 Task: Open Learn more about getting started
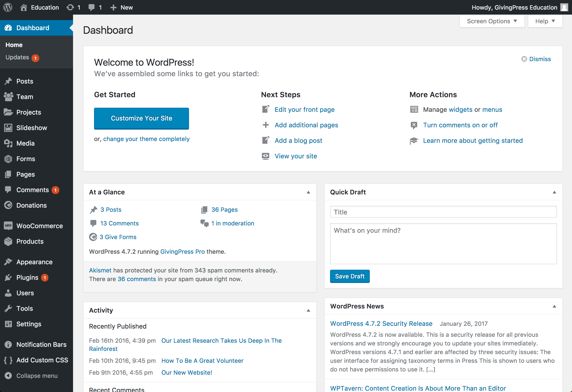(x=473, y=141)
